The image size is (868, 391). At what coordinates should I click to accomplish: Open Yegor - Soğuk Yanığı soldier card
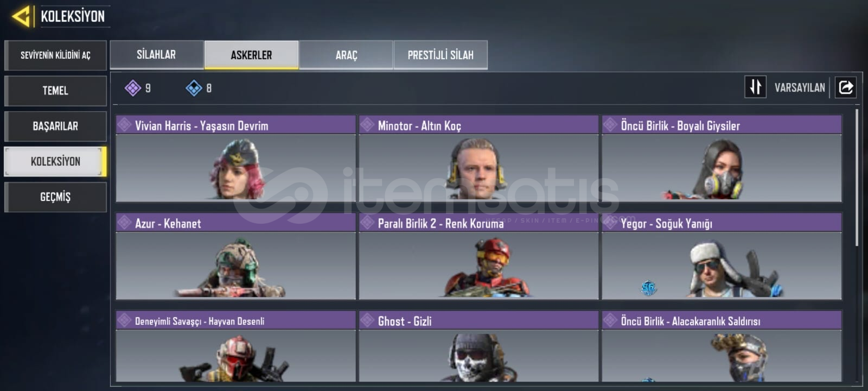[722, 256]
